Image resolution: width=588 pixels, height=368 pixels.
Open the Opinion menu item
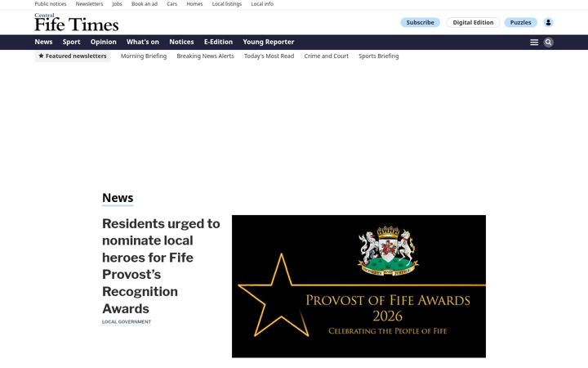click(104, 42)
